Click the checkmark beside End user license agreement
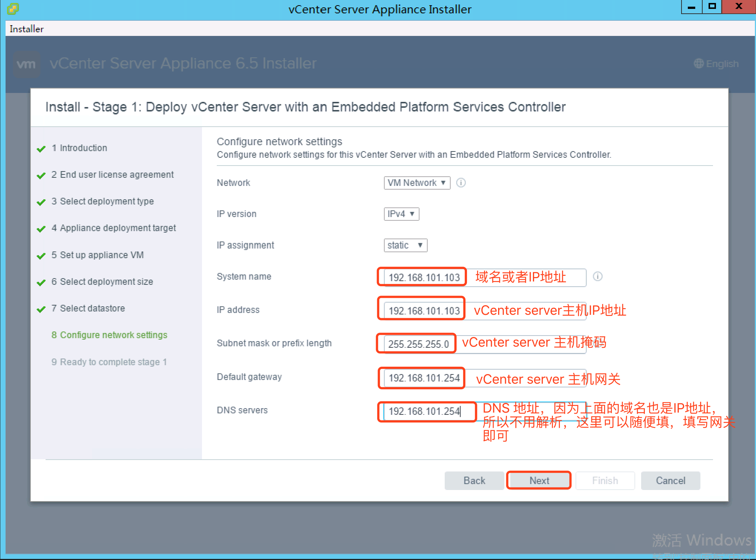This screenshot has height=560, width=756. click(x=41, y=176)
